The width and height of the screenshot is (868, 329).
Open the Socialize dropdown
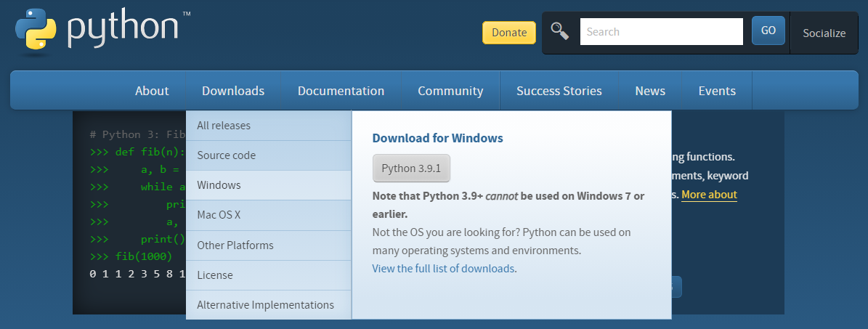click(824, 33)
